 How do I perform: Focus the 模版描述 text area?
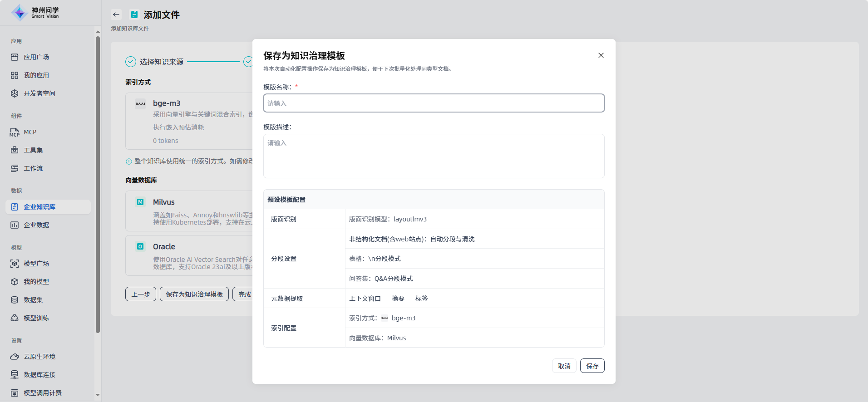pos(434,156)
